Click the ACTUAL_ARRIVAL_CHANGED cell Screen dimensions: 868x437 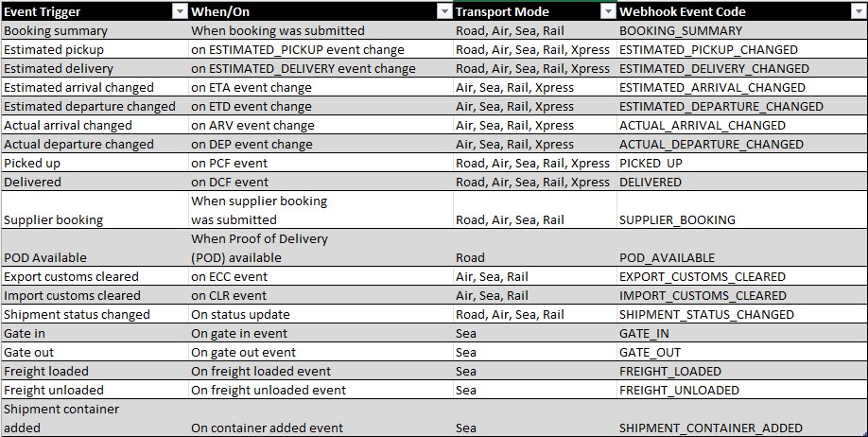point(703,125)
